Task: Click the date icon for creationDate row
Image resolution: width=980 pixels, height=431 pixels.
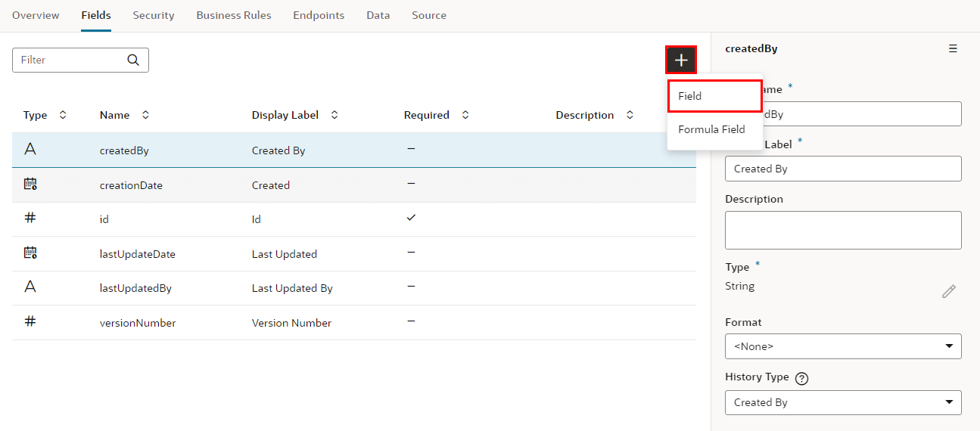Action: pyautogui.click(x=30, y=184)
